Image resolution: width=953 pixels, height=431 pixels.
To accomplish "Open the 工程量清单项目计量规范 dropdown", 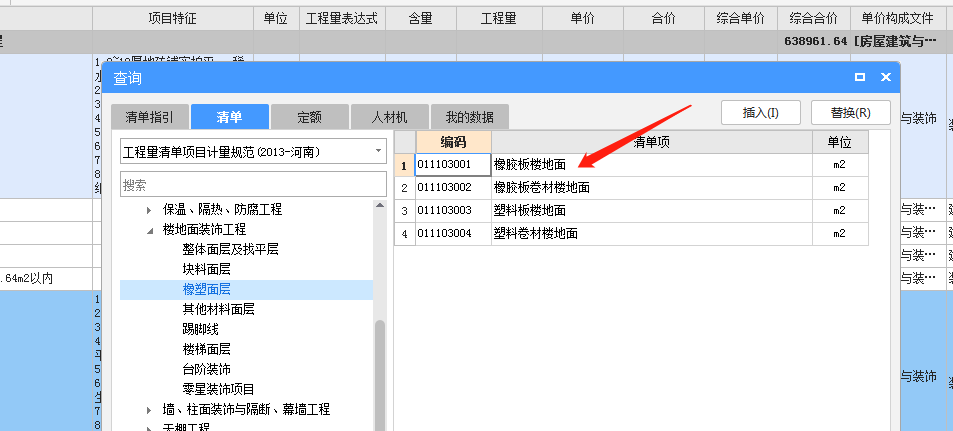I will coord(253,151).
